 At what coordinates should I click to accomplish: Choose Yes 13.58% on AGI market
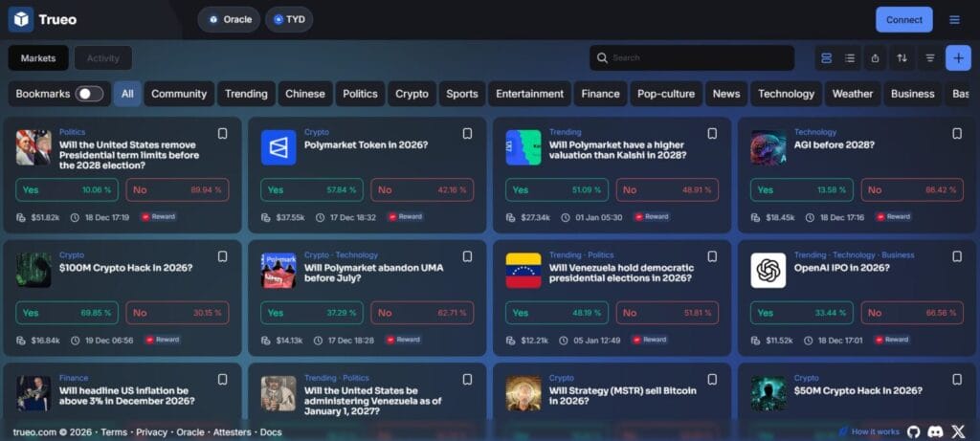pos(802,190)
